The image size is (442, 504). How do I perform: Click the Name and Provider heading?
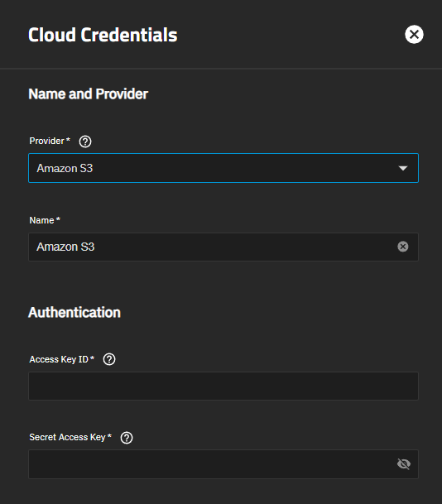pyautogui.click(x=88, y=94)
